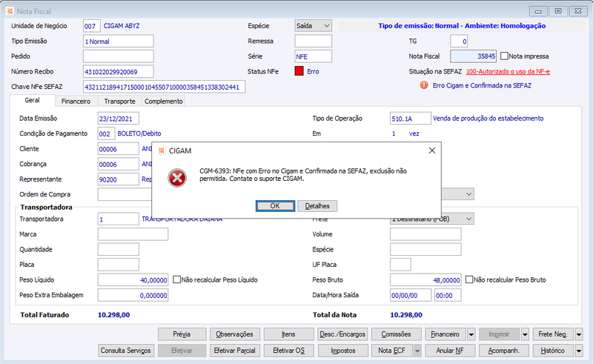Click the Tipo de Operação 510.1A field
This screenshot has height=364, width=593.
(x=411, y=119)
